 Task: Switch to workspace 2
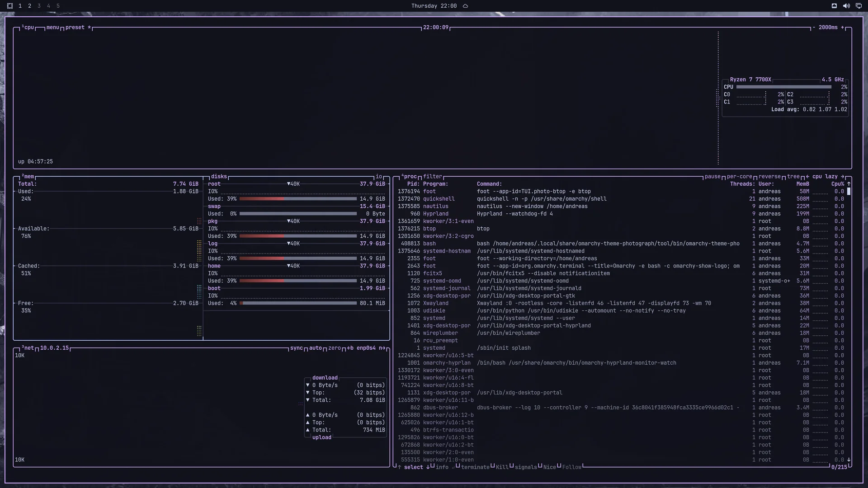[x=30, y=6]
